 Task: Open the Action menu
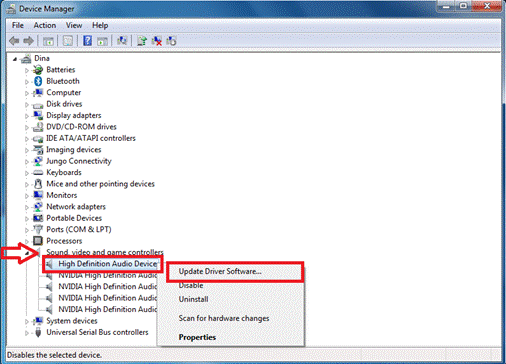tap(45, 25)
